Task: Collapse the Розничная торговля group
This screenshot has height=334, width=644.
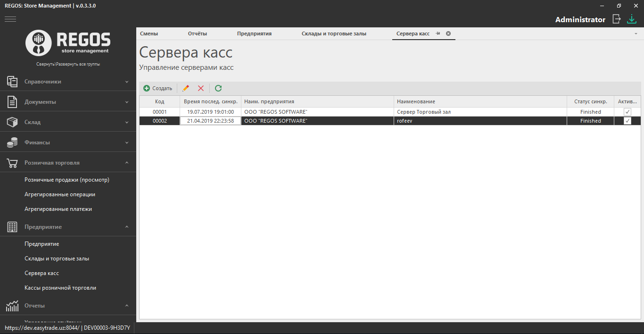Action: (x=127, y=163)
